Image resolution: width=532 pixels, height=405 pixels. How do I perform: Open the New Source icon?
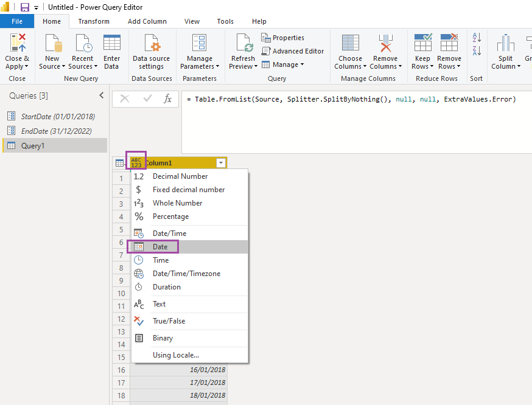(54, 43)
